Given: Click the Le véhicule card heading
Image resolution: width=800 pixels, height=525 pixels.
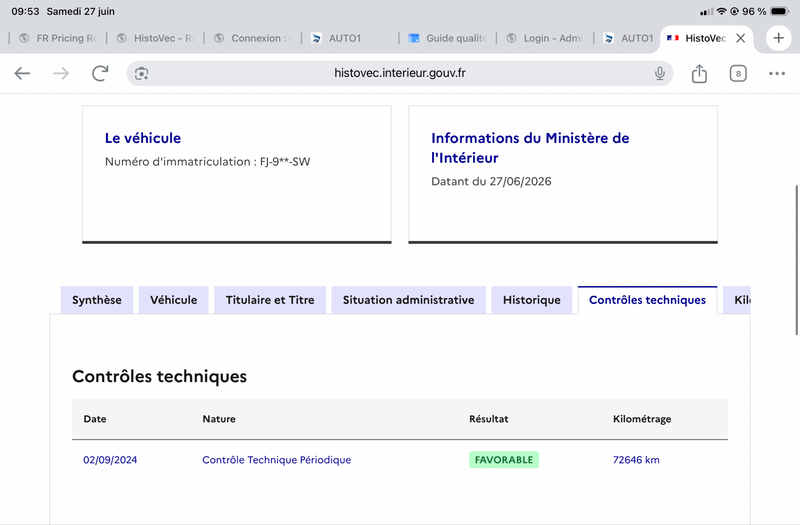Looking at the screenshot, I should (x=143, y=138).
